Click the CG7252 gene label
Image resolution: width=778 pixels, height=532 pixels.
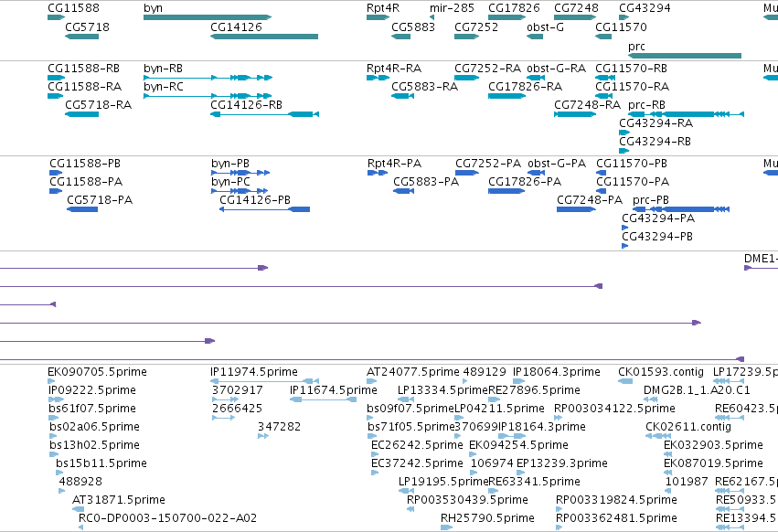click(475, 27)
